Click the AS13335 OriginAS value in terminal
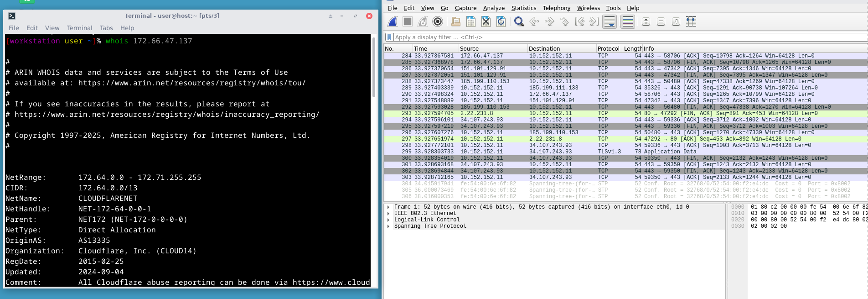Image resolution: width=868 pixels, height=299 pixels. coord(94,241)
